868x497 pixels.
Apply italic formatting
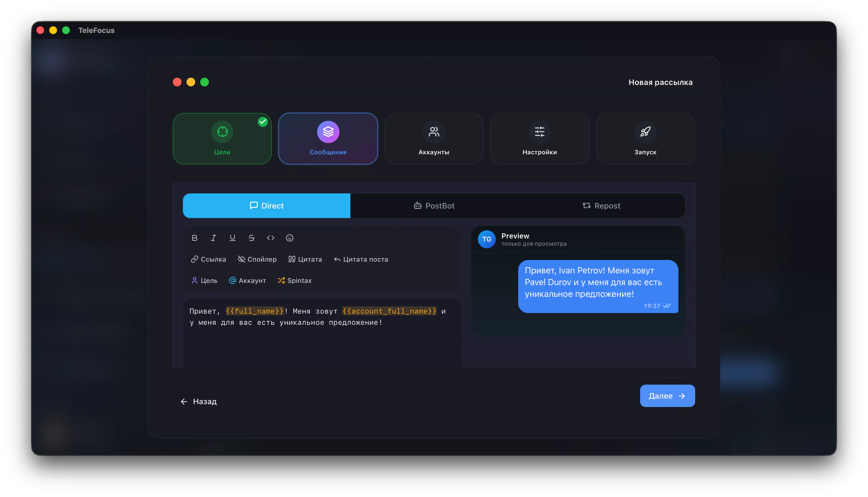click(213, 238)
